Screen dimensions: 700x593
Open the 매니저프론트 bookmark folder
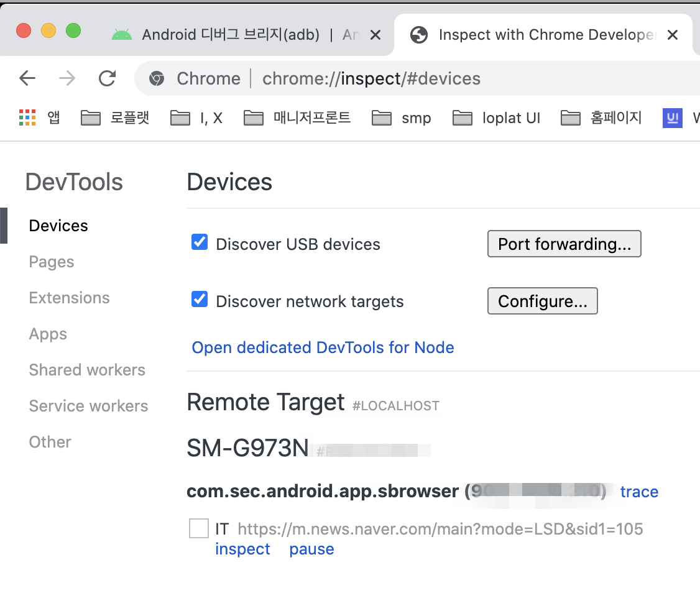coord(297,118)
